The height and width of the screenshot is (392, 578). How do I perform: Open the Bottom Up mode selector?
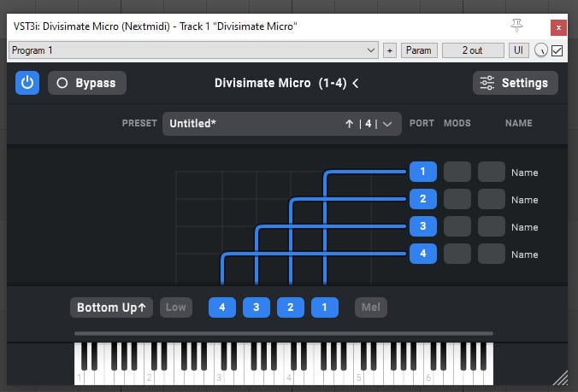coord(111,307)
